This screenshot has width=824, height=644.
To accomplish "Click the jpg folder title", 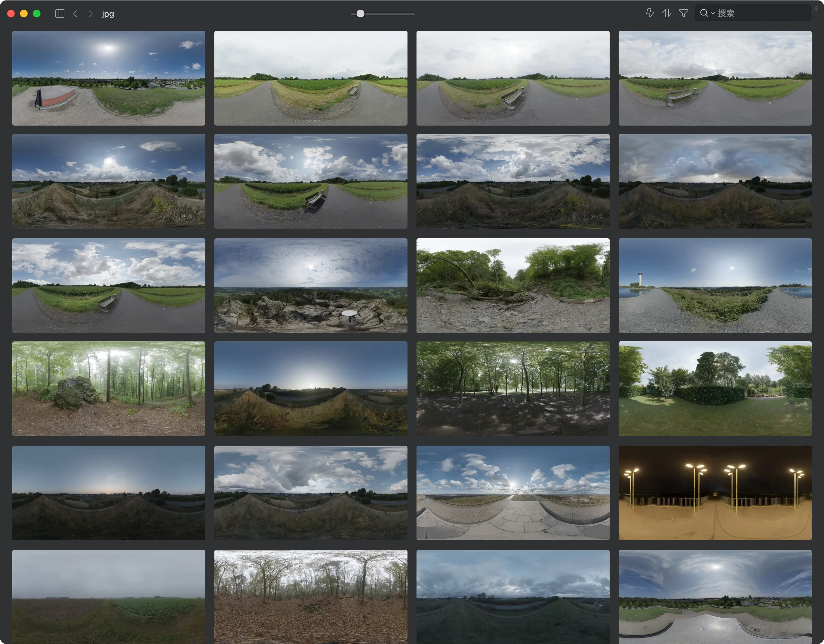I will pos(108,14).
